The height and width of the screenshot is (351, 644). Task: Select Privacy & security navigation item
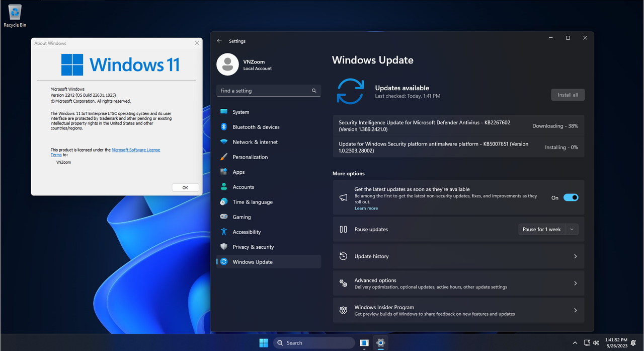[x=269, y=247]
